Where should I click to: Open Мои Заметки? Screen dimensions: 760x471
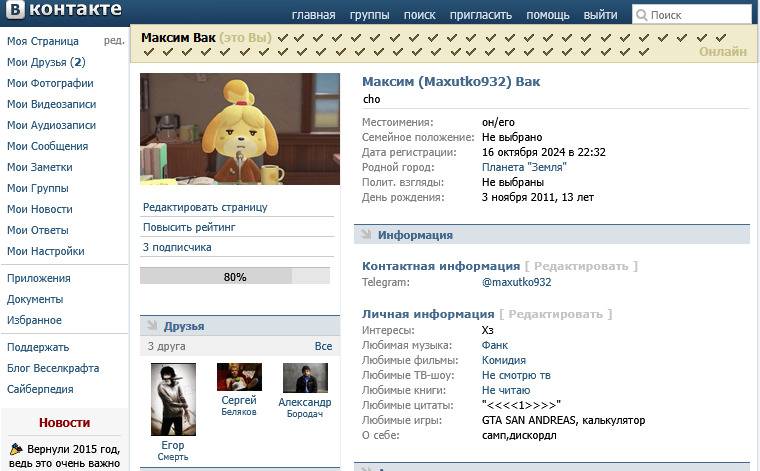click(40, 167)
